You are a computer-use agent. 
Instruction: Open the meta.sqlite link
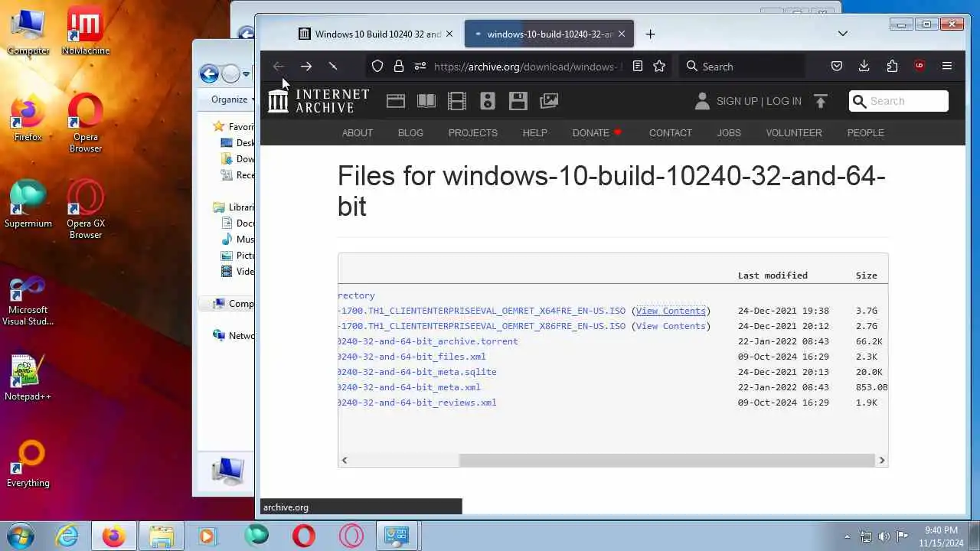[x=417, y=372]
